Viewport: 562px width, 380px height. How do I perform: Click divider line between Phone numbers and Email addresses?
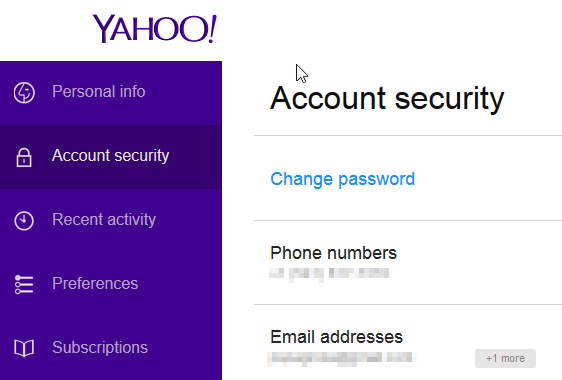click(x=408, y=305)
